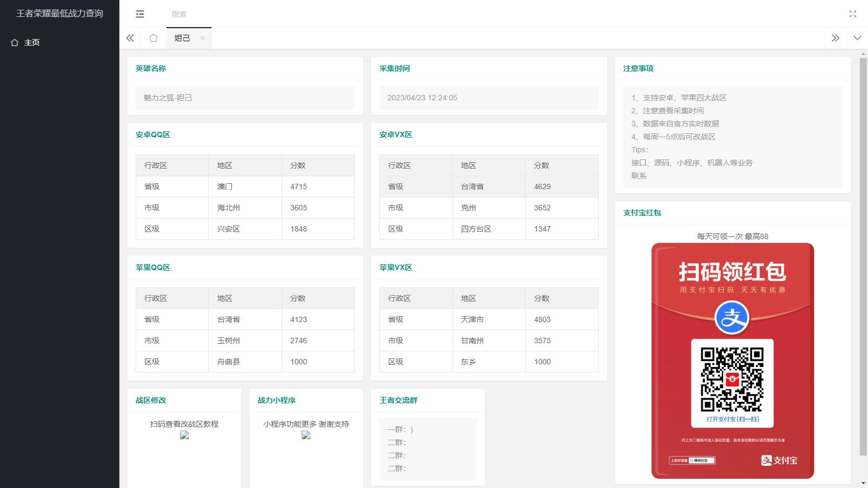
Task: Click the broken image under 小程序功能更多
Action: (x=306, y=435)
